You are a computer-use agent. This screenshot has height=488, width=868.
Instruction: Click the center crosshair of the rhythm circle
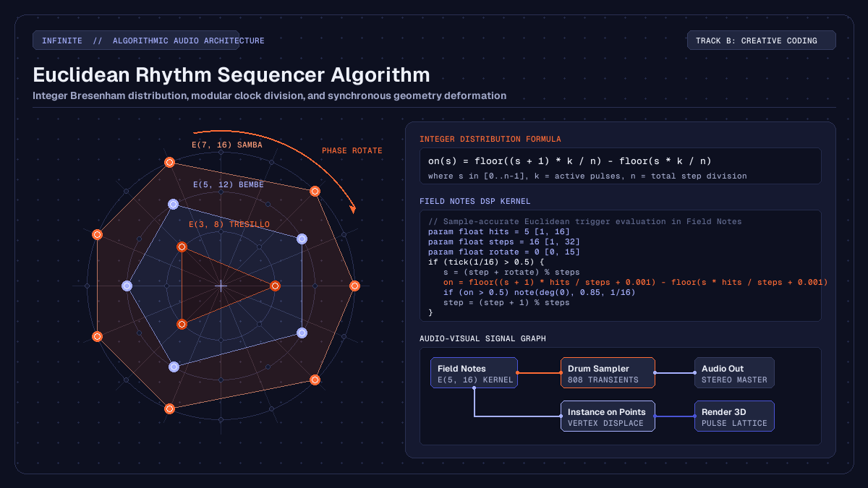221,286
